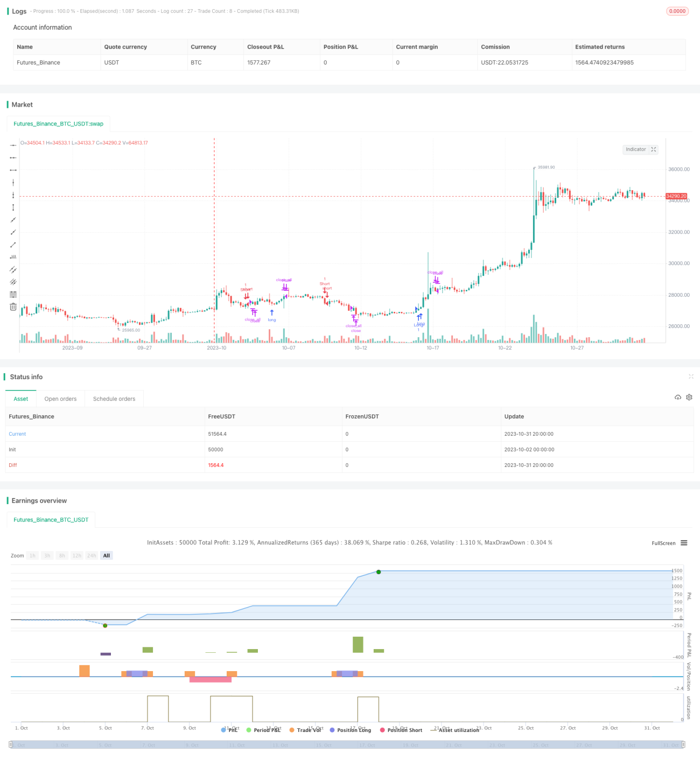Switch to the Open orders tab

(60, 399)
